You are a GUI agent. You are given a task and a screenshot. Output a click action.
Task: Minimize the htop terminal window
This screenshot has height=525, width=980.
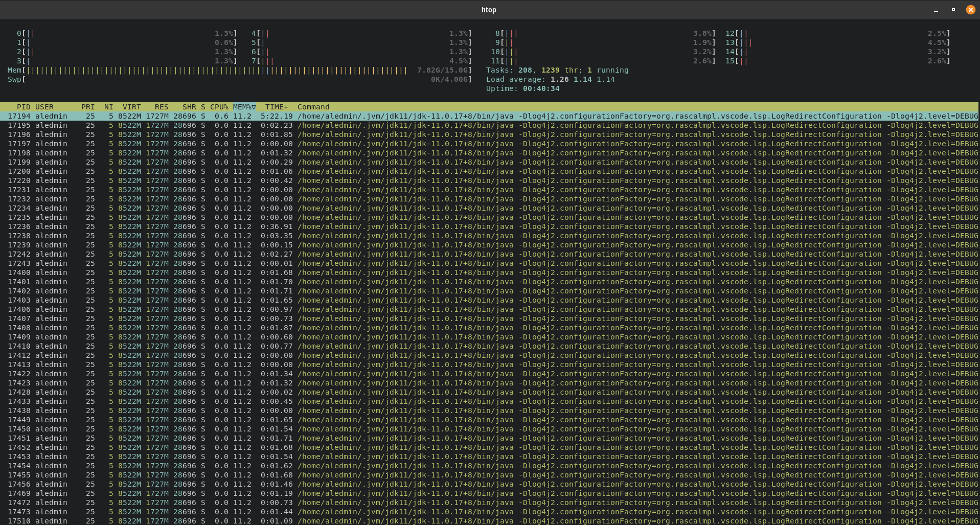pyautogui.click(x=936, y=10)
